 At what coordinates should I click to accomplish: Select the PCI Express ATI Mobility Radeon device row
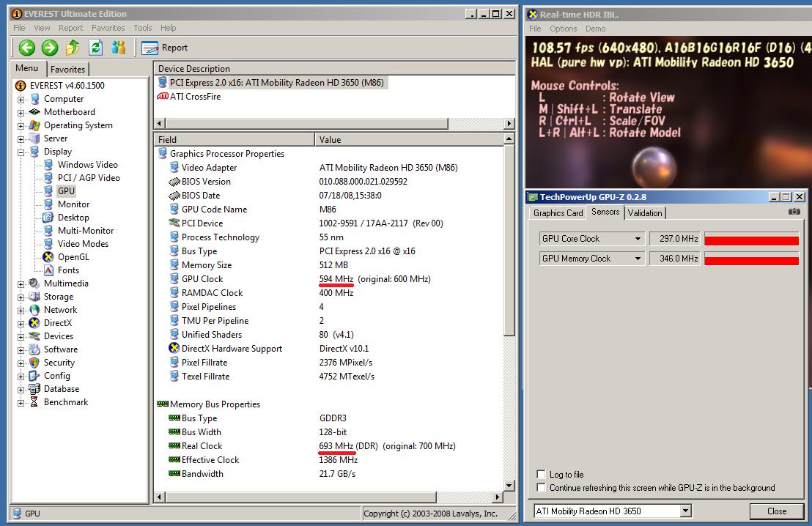272,82
